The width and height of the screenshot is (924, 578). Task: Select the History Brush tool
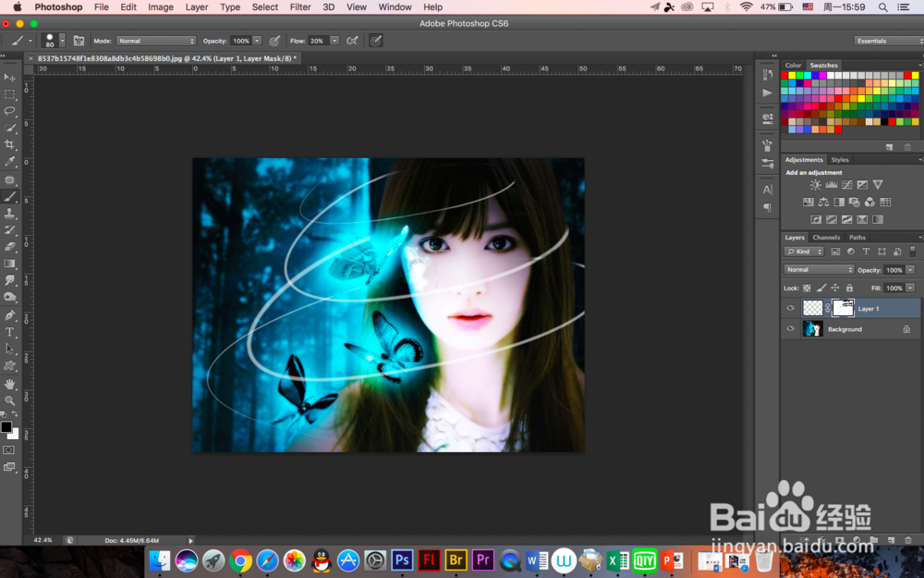point(9,230)
